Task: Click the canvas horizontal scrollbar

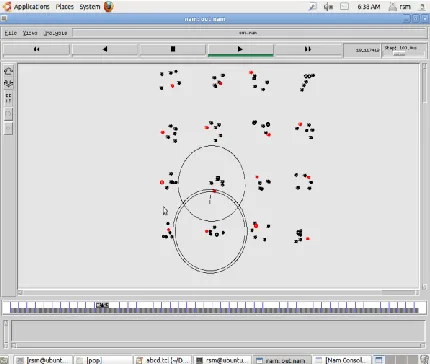Action: click(x=218, y=292)
